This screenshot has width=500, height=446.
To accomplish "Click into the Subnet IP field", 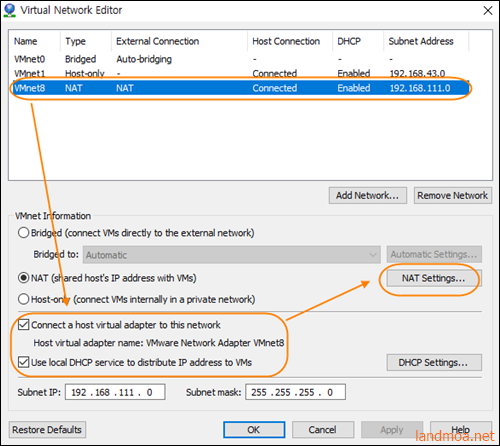I will (x=115, y=392).
